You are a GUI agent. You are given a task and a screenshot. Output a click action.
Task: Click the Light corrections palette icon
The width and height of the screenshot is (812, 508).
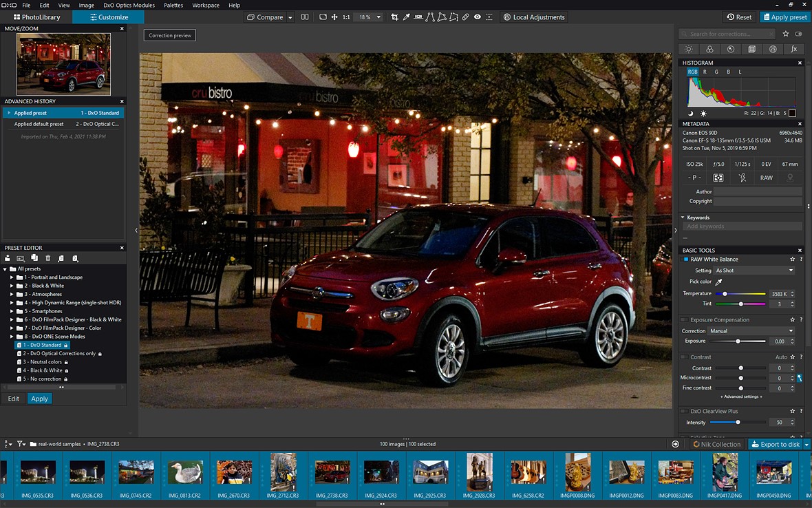click(688, 50)
